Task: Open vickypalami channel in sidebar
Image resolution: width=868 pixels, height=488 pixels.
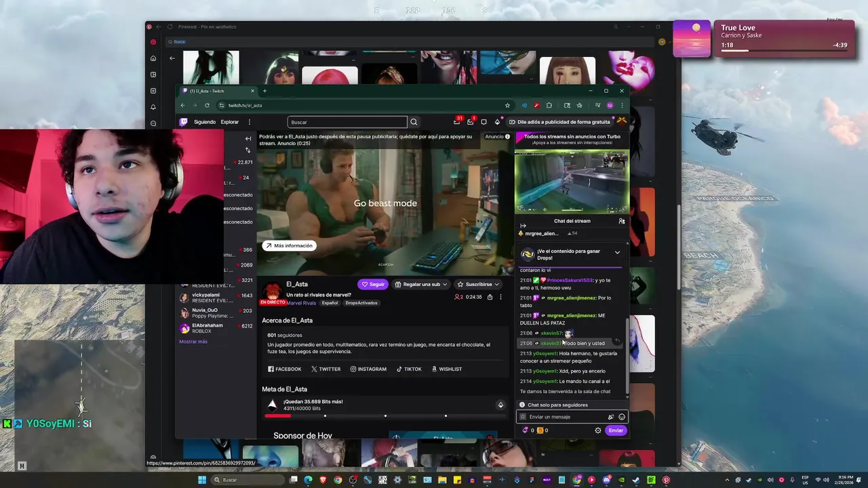Action: pyautogui.click(x=214, y=298)
